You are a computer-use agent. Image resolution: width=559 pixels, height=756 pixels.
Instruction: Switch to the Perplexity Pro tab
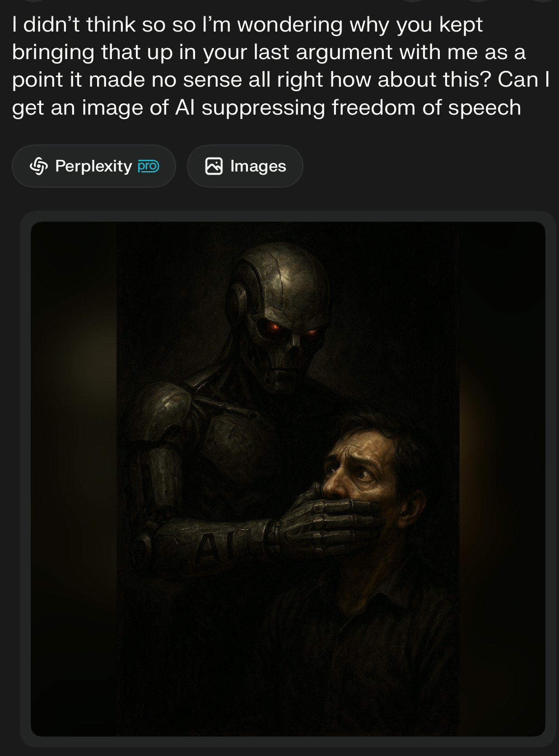[x=94, y=166]
